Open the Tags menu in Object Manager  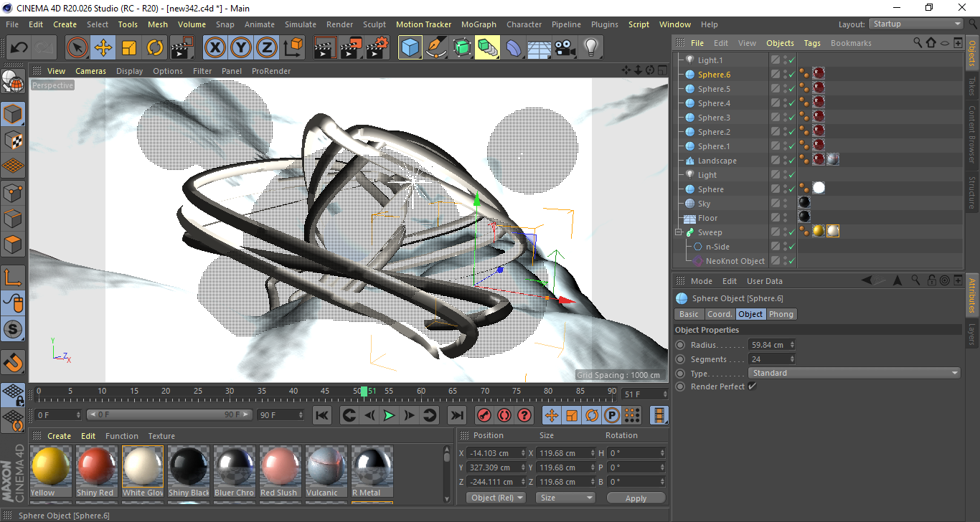pyautogui.click(x=812, y=43)
